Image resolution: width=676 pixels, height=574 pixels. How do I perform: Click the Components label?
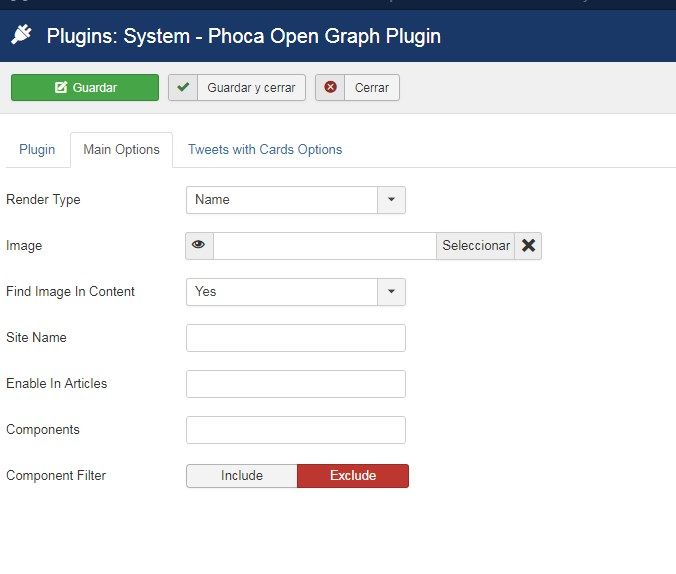coord(43,430)
